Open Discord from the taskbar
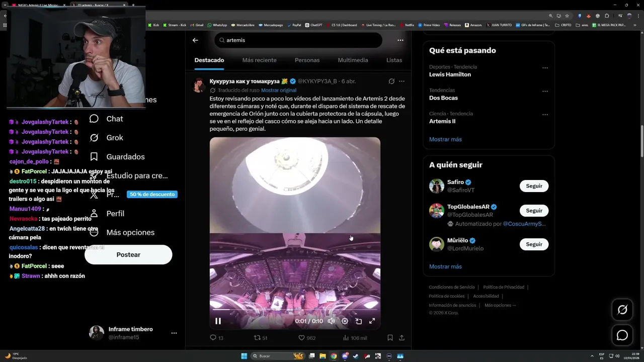 coord(345,356)
